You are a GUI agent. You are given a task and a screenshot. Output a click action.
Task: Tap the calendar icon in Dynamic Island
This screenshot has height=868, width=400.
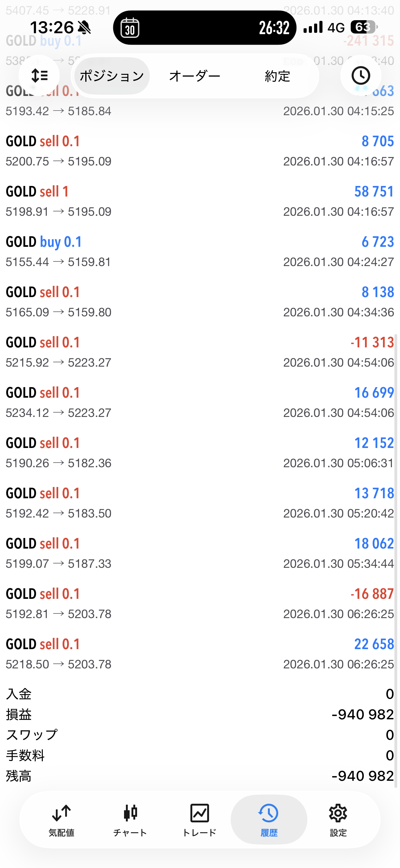pyautogui.click(x=130, y=28)
